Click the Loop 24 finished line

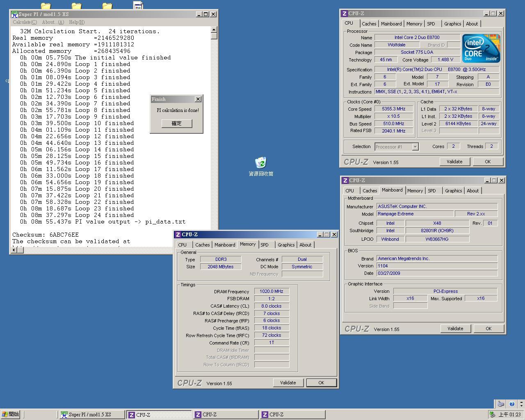pyautogui.click(x=77, y=215)
